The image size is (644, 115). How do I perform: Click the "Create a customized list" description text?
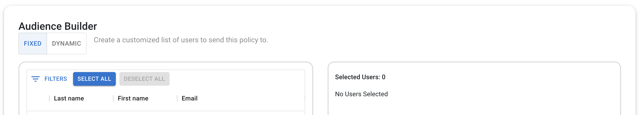(181, 40)
